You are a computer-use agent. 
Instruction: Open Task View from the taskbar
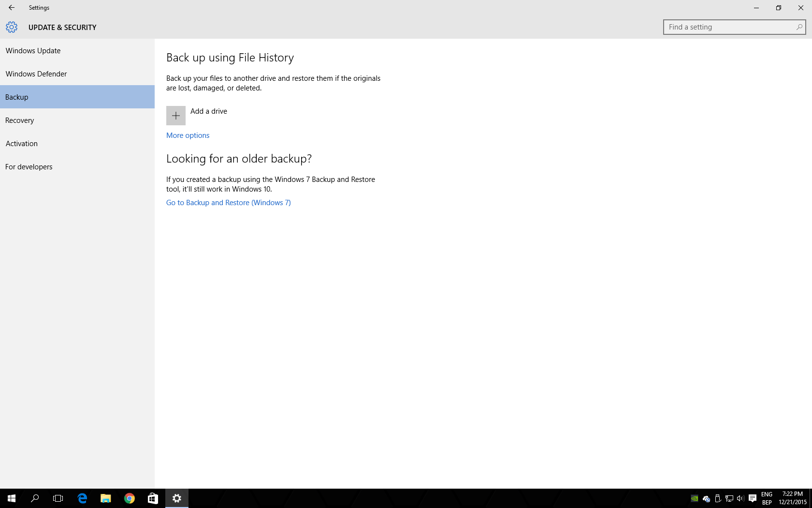(x=58, y=498)
